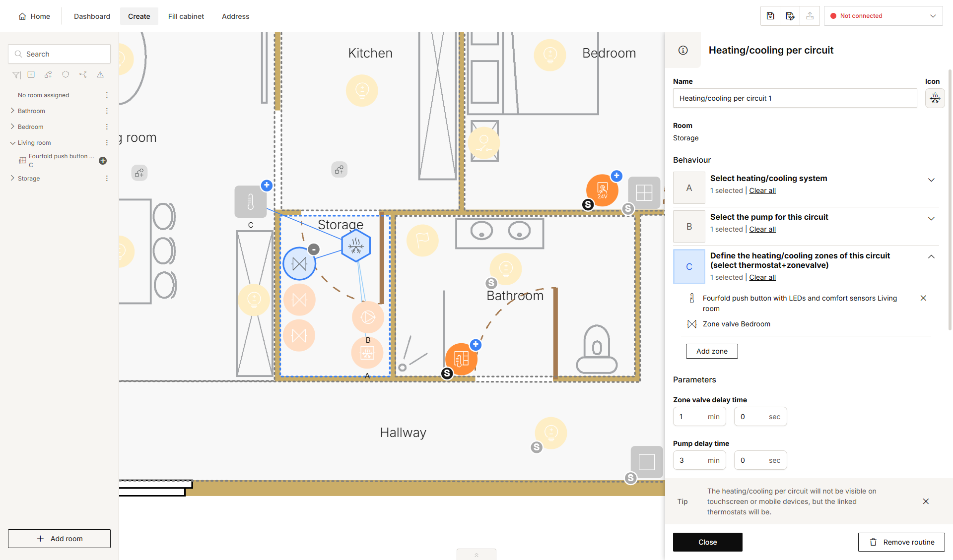Click the warning triangle filter icon
Viewport: 953px width, 560px height.
point(100,74)
